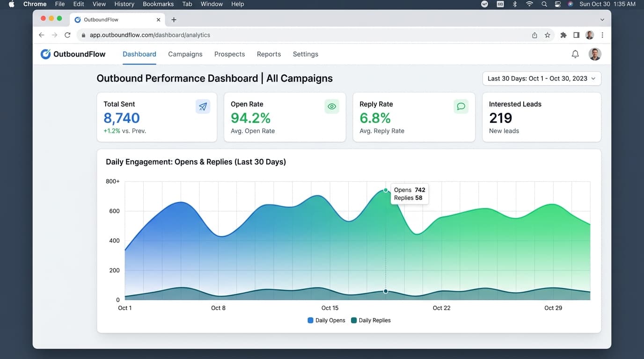Click the OutboundFlow logo icon
The image size is (644, 359).
click(45, 54)
